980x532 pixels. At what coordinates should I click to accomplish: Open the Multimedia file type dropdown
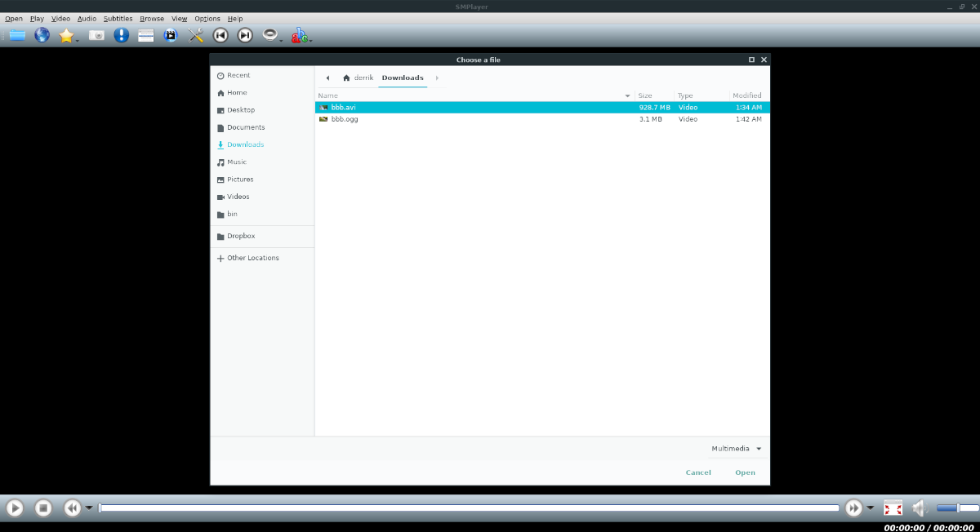tap(734, 448)
